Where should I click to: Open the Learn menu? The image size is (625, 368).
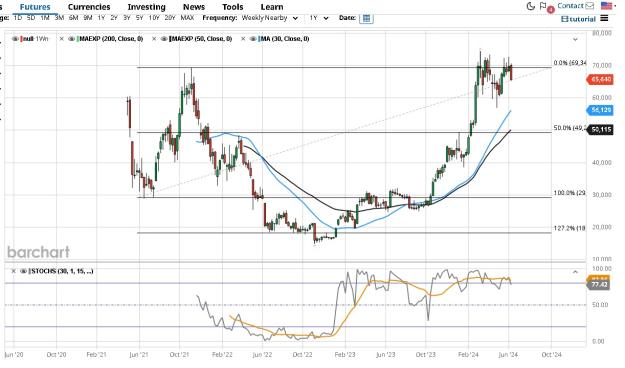tap(272, 7)
